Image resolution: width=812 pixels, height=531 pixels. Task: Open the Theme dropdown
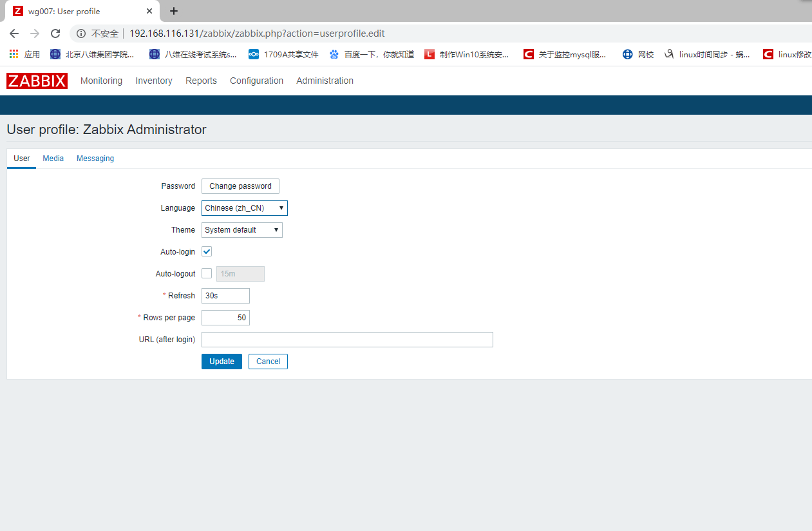[242, 230]
